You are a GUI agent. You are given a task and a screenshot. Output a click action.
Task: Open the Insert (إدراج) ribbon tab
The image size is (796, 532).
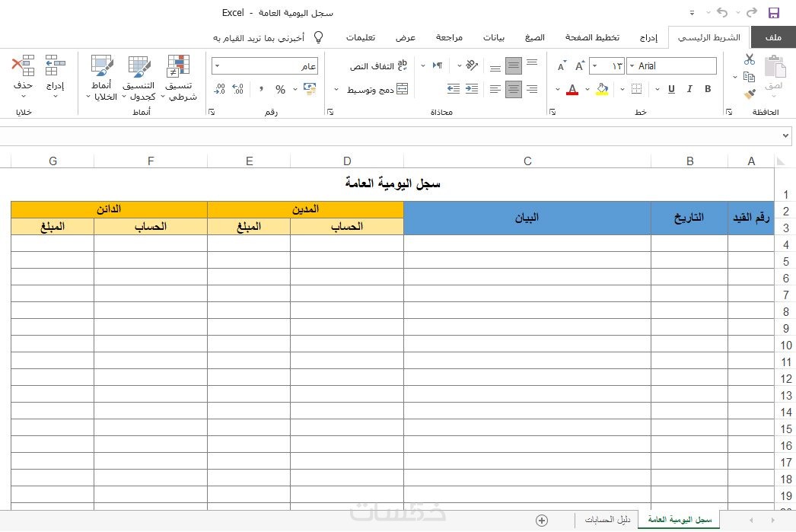648,37
